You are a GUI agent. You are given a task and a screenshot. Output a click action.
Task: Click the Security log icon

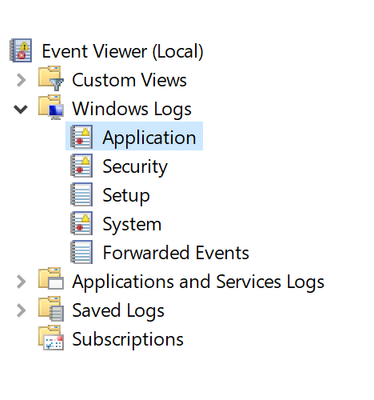tap(82, 166)
